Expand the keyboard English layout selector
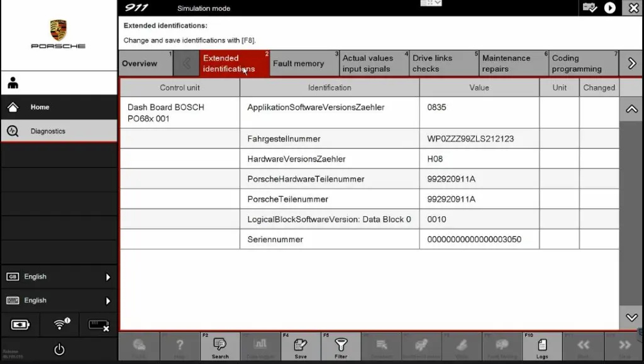Viewport: 644px width, 364px height. click(58, 301)
